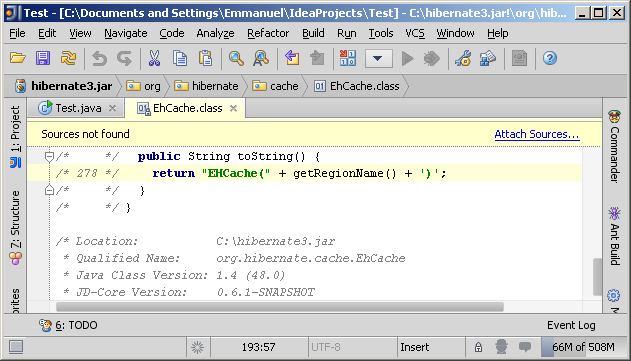Image resolution: width=631 pixels, height=361 pixels.
Task: Redo the last undone action
Action: pyautogui.click(x=124, y=59)
